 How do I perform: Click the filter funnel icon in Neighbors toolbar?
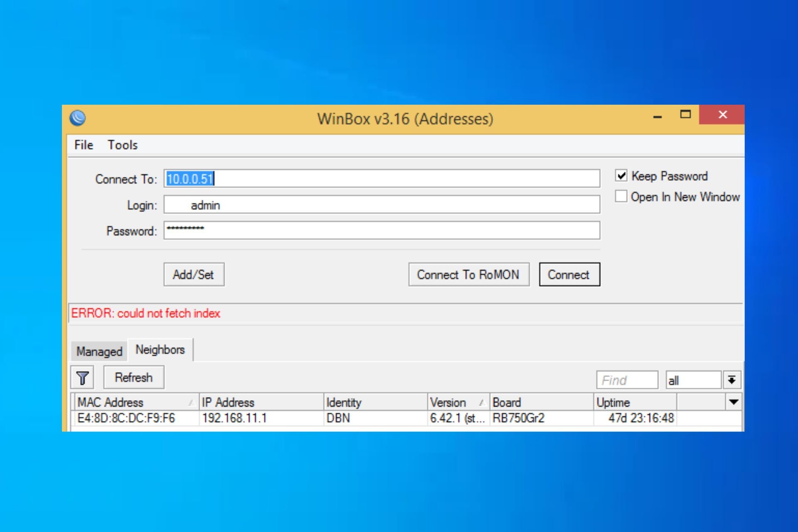coord(82,377)
